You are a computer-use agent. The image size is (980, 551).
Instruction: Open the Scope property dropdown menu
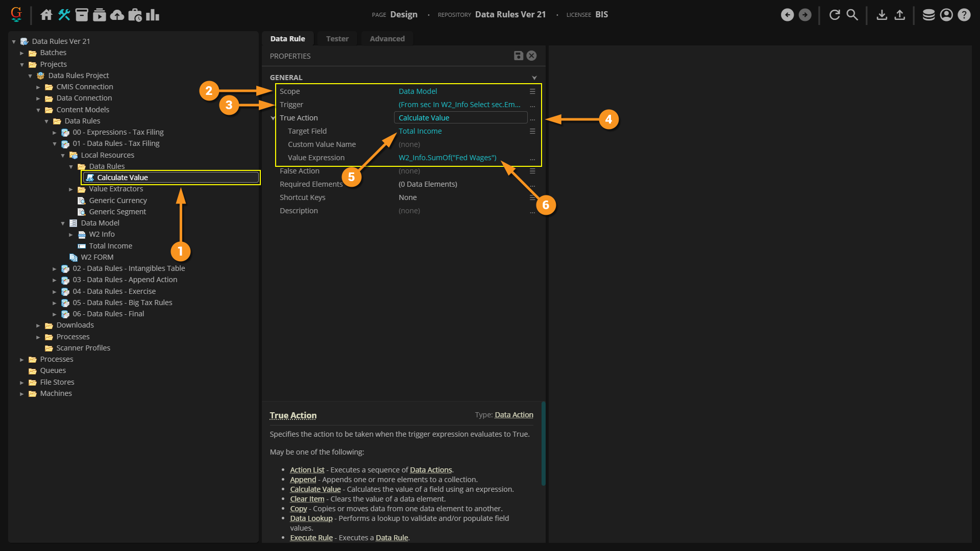532,91
